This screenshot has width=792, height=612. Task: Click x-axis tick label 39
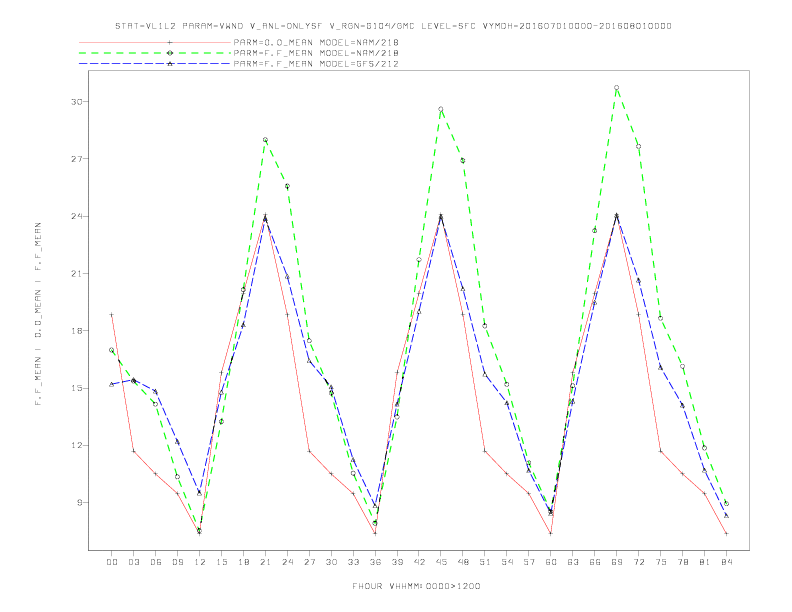click(397, 562)
